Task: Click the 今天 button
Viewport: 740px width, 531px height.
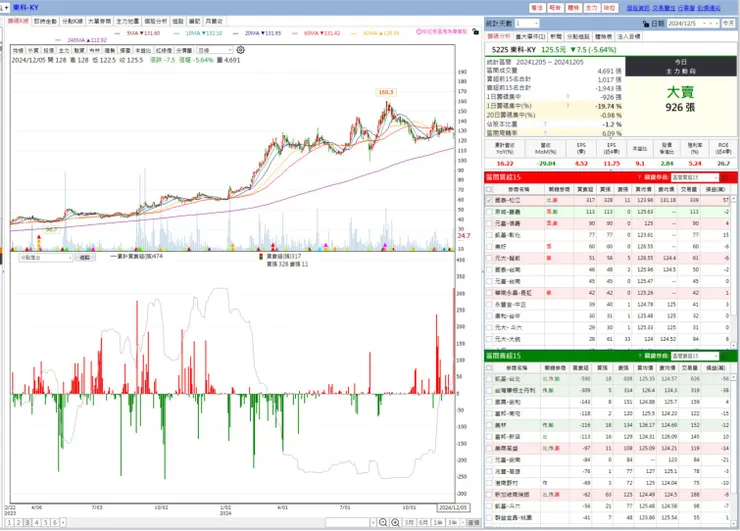Action: (x=729, y=23)
